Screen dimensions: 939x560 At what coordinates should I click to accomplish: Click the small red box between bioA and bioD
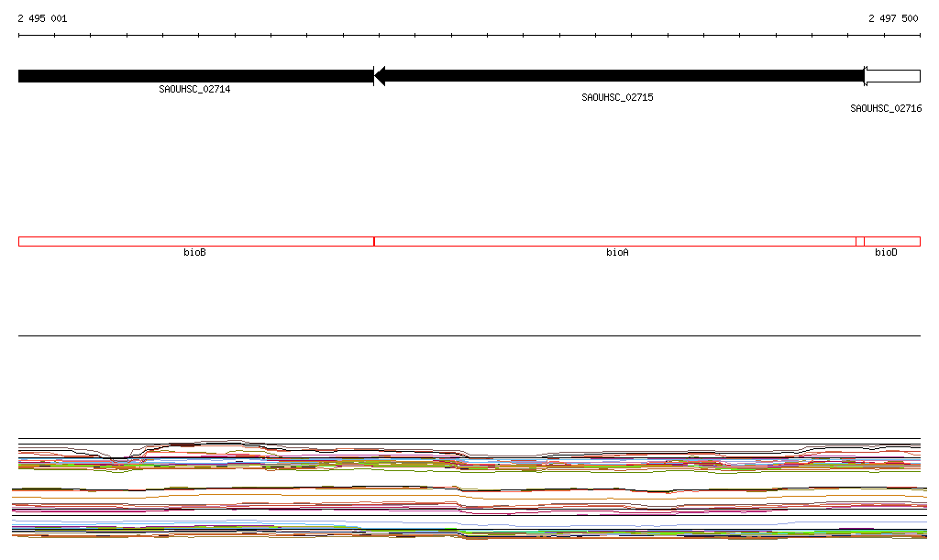coord(859,241)
